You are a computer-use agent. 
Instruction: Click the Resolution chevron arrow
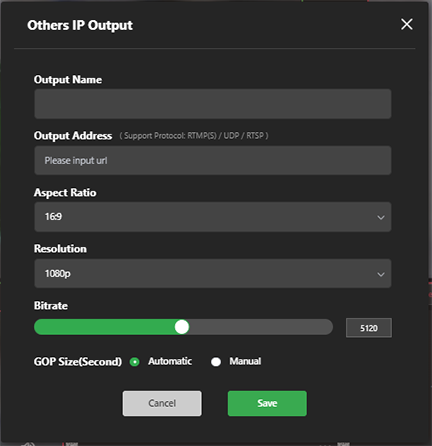381,274
